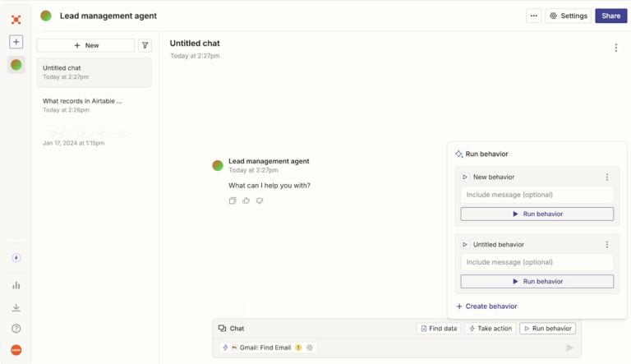Open the three-dot menu beside Settings
This screenshot has height=364, width=631.
coord(533,16)
